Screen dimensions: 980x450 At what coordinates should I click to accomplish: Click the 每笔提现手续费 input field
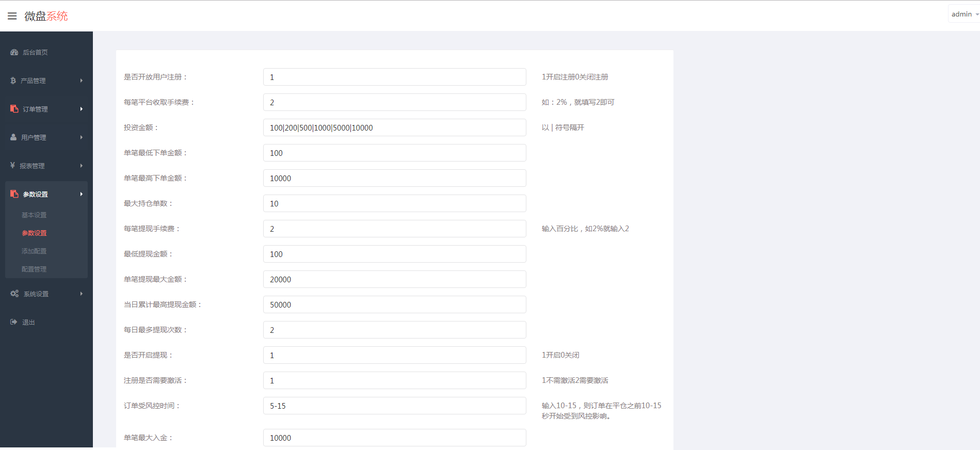tap(395, 229)
